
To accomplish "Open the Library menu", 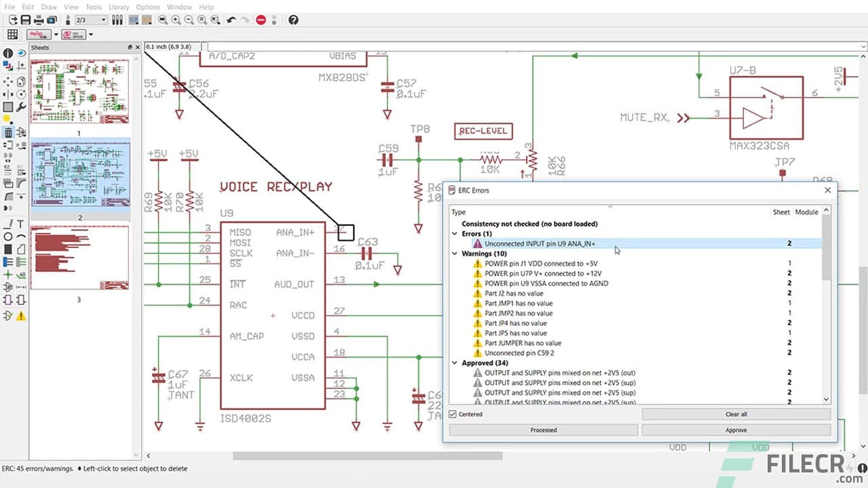I will (x=119, y=7).
